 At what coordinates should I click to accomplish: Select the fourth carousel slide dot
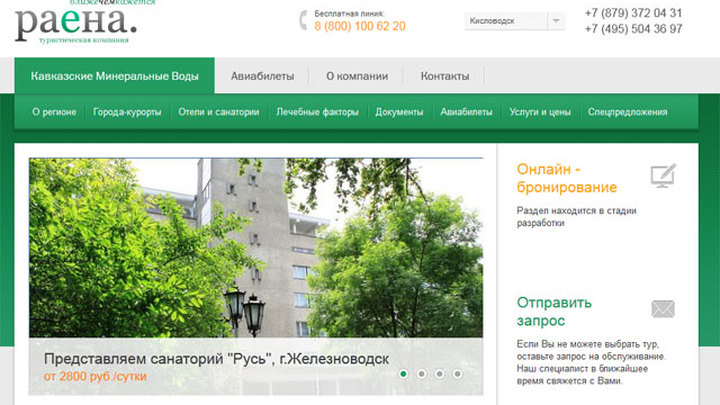[457, 373]
